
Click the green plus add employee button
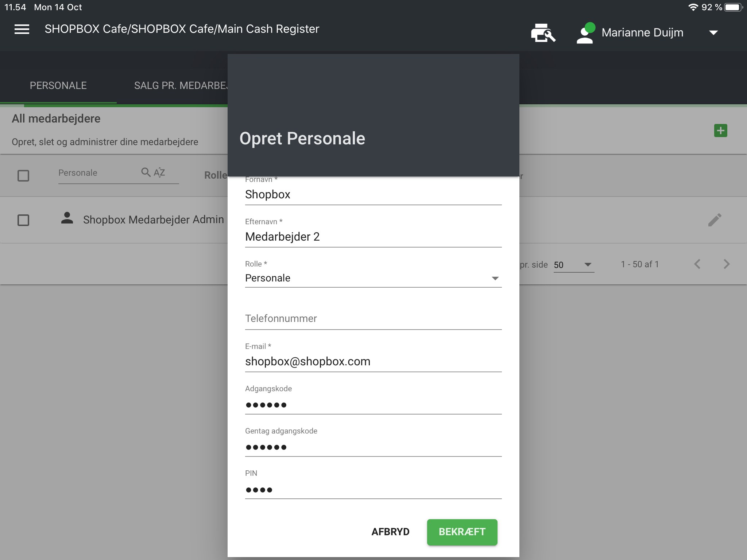click(720, 131)
